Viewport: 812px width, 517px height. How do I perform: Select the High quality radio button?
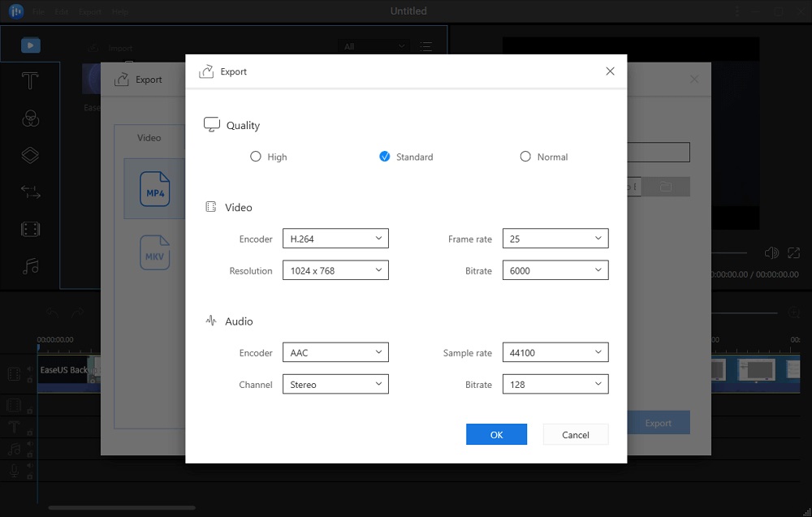(257, 157)
